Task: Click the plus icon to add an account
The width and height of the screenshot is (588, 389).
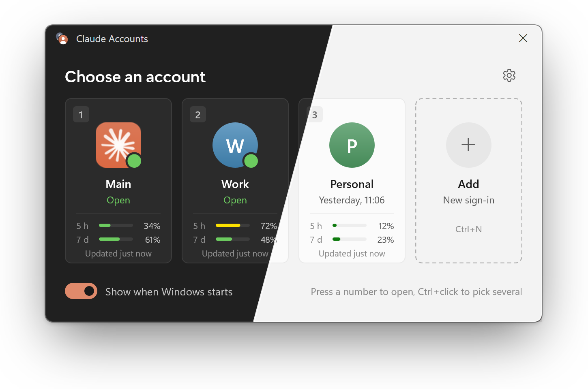Action: pyautogui.click(x=468, y=145)
